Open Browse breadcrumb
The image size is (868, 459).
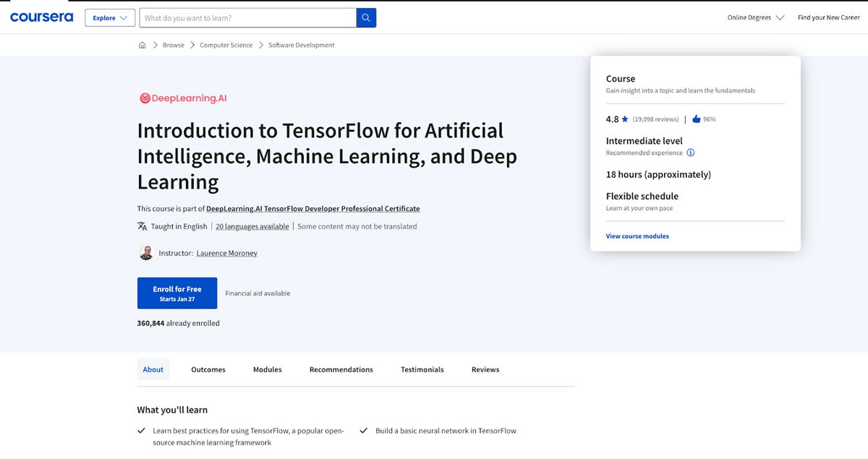coord(174,45)
